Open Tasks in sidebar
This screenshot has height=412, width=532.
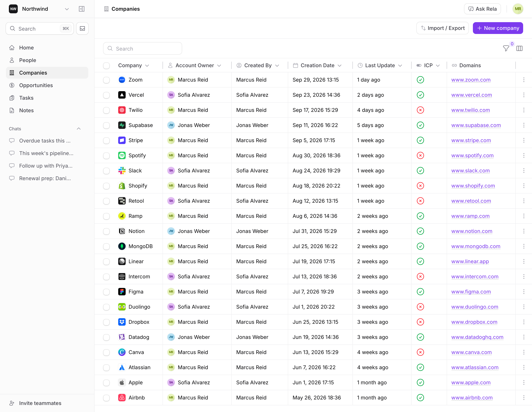coord(47,98)
